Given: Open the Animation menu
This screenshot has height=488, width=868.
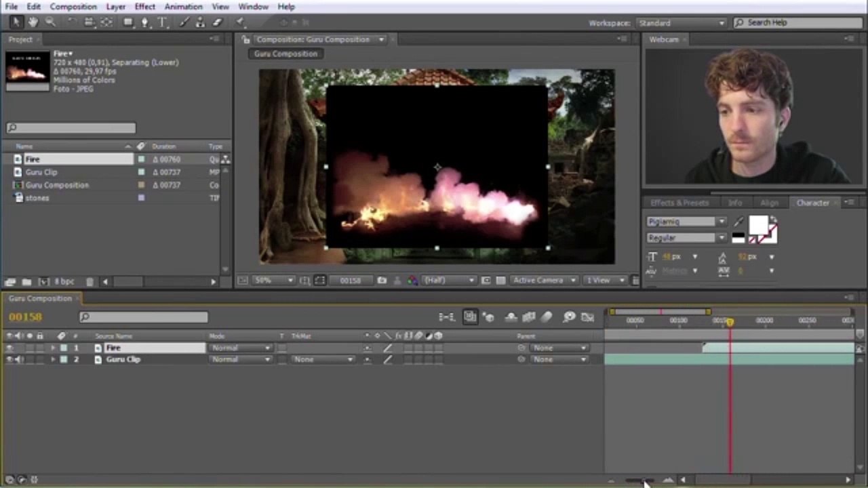Looking at the screenshot, I should click(x=183, y=7).
